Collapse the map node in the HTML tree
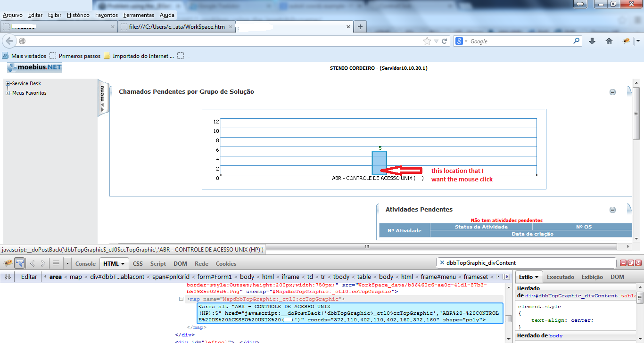Viewport: 644px width, 343px height. point(182,299)
